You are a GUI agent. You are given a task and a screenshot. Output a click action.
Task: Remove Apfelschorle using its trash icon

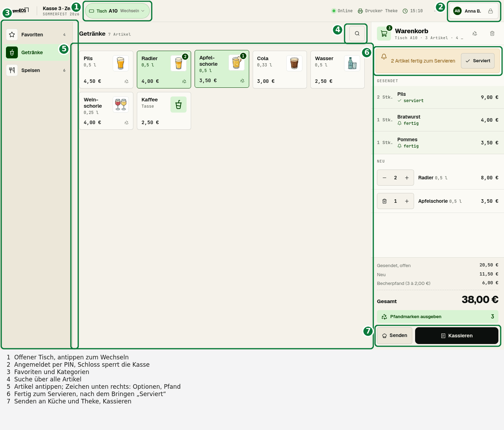click(x=384, y=201)
